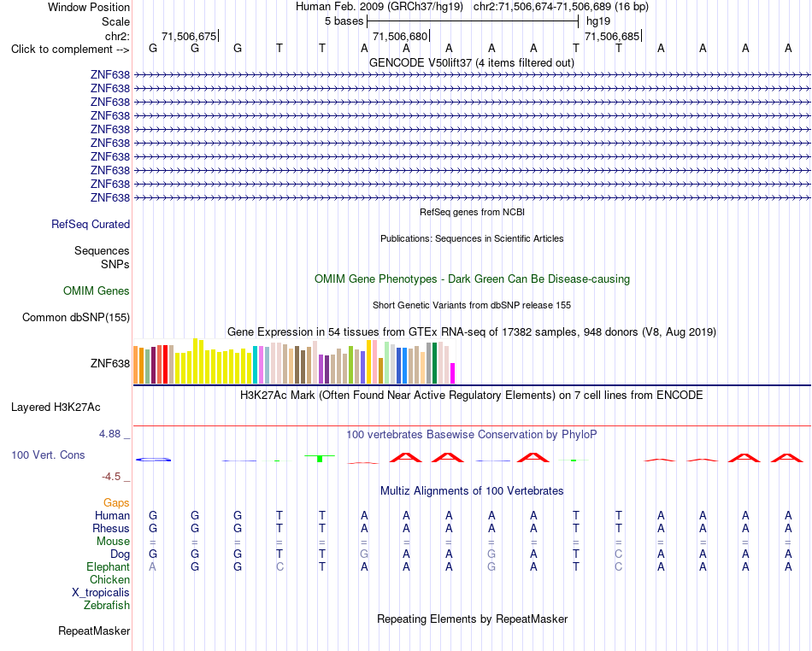Open the GTEx Gene Expression track title
The image size is (812, 651).
tap(472, 331)
